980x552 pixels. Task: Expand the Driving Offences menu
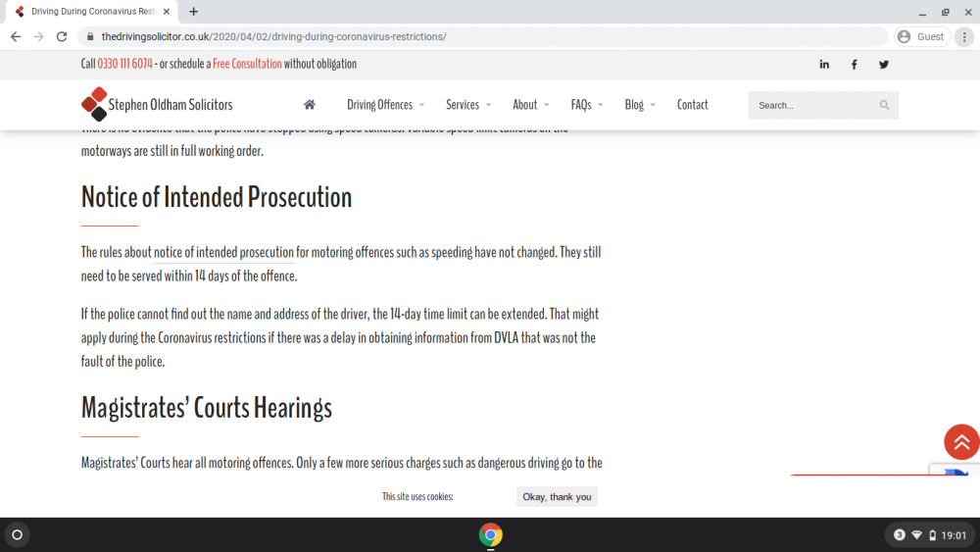385,104
